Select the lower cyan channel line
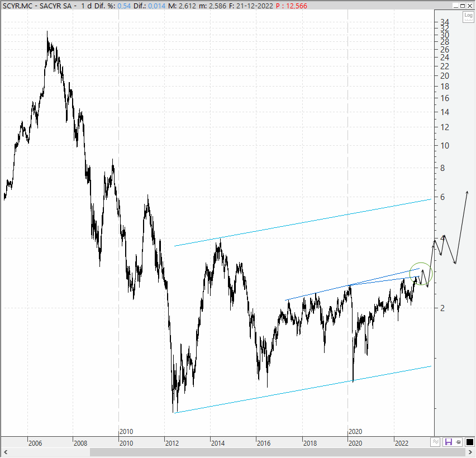 303,389
